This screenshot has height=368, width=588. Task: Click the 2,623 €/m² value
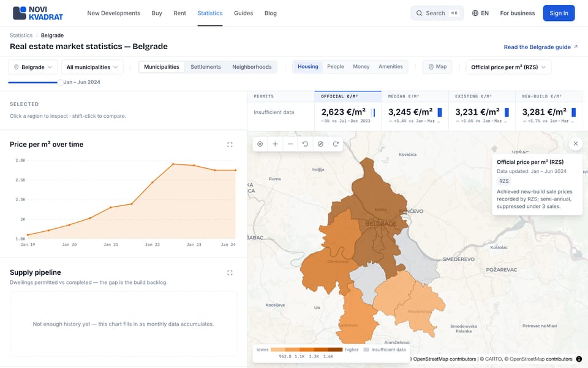click(344, 112)
